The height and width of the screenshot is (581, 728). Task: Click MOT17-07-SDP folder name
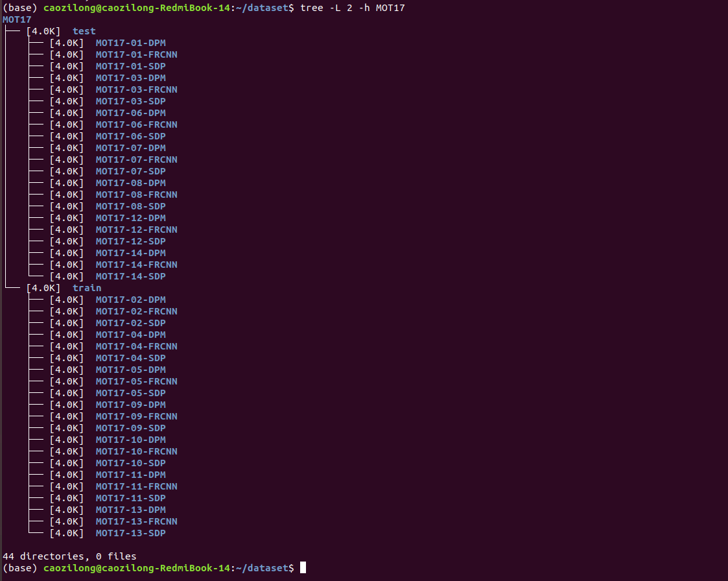point(130,171)
